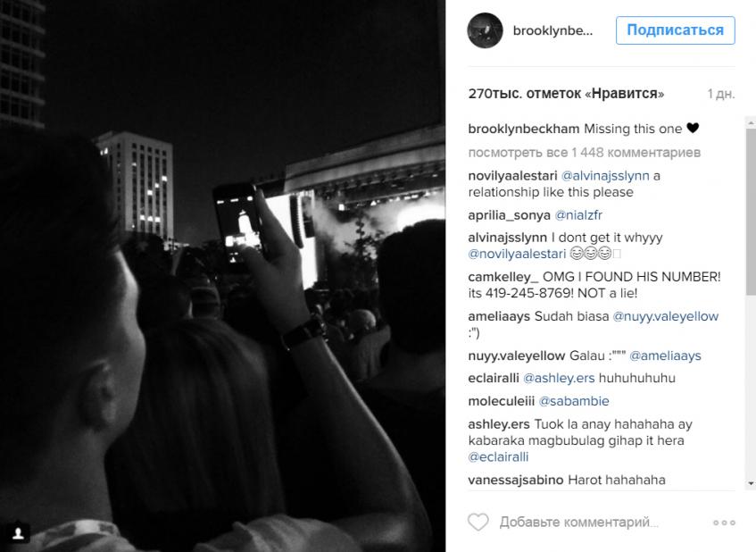
Task: Click the tagged people icon on photo
Action: coord(18,533)
